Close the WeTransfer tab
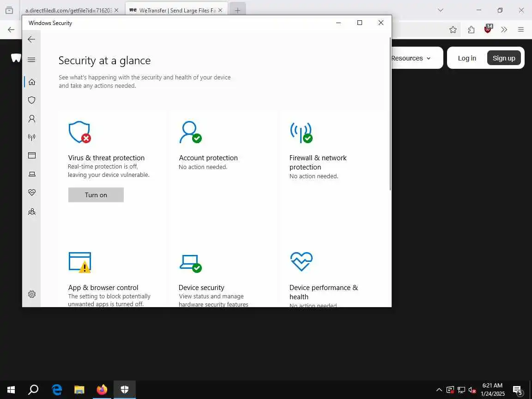This screenshot has width=532, height=399. click(220, 11)
